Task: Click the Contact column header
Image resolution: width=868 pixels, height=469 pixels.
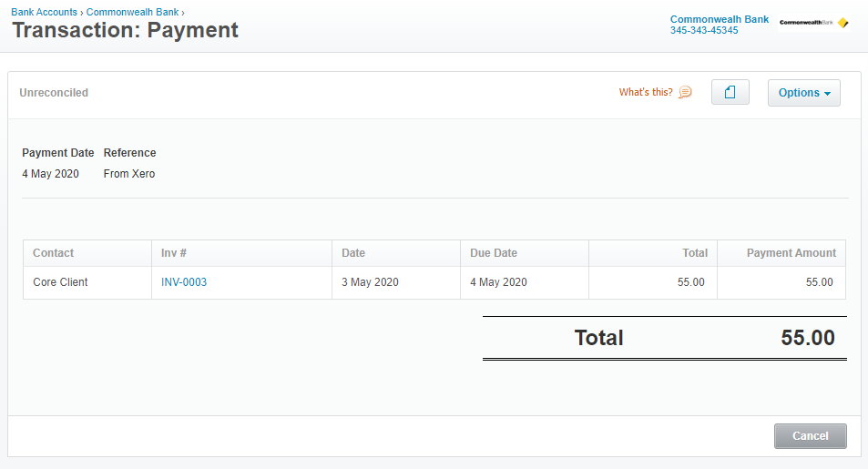Action: (87, 253)
